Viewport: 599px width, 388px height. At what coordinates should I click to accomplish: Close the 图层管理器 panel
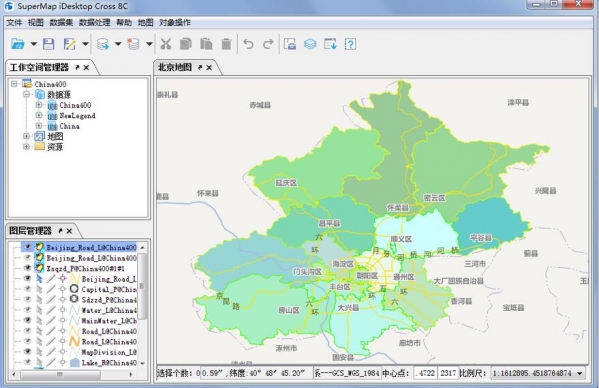[69, 231]
